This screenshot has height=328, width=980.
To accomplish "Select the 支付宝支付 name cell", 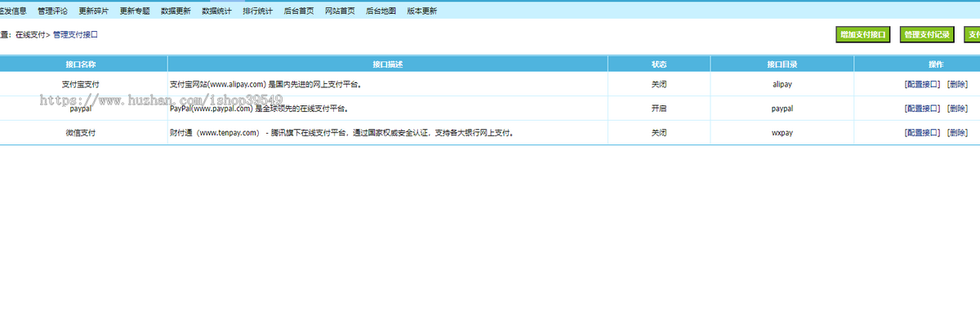I will (81, 84).
